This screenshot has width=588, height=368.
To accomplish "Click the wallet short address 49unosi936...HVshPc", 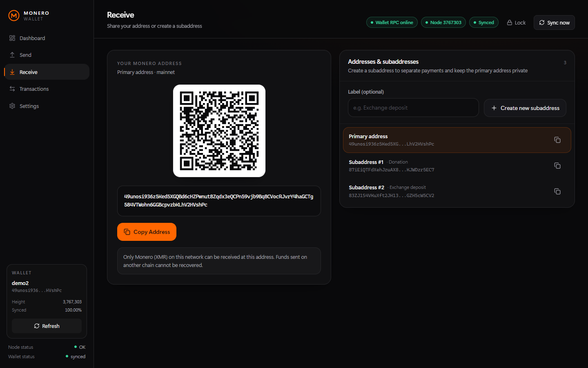I will [37, 291].
